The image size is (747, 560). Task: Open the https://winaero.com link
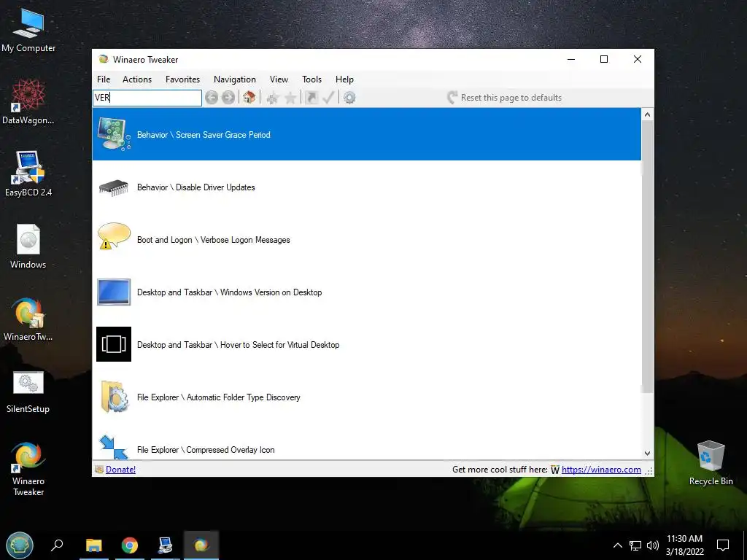pyautogui.click(x=601, y=470)
